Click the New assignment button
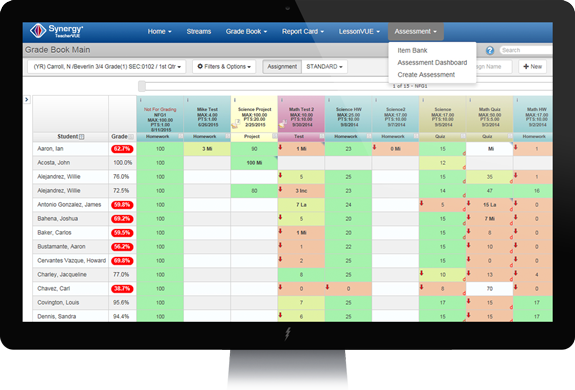The width and height of the screenshot is (575, 390). click(x=532, y=67)
